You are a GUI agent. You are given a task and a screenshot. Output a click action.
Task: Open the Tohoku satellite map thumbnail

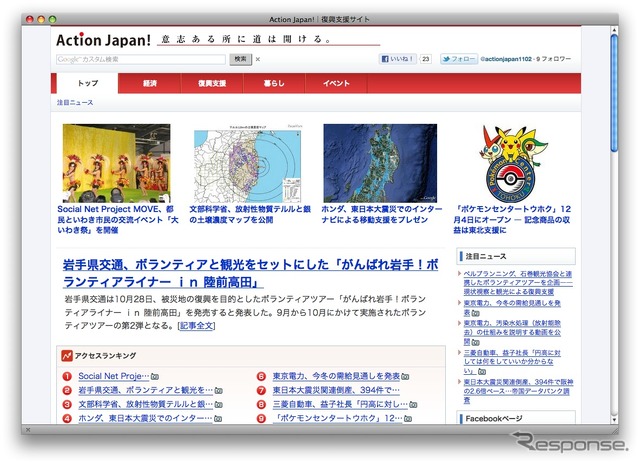[x=380, y=163]
